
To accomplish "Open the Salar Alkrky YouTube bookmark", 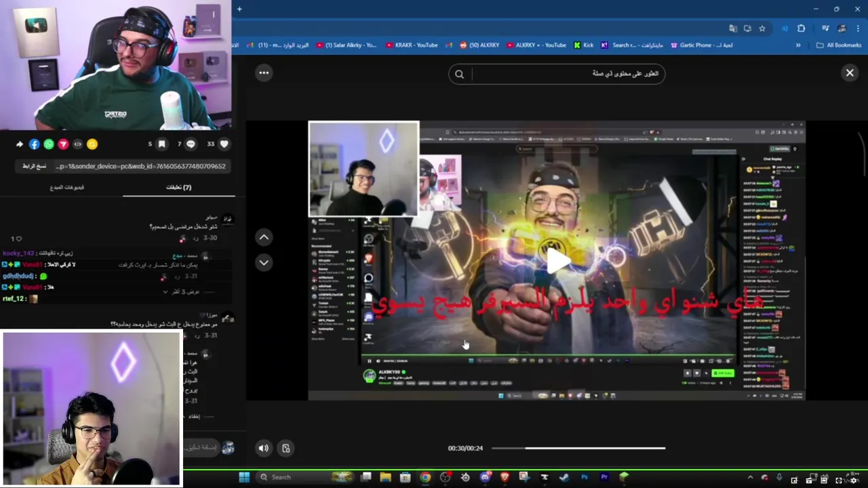I will 346,45.
